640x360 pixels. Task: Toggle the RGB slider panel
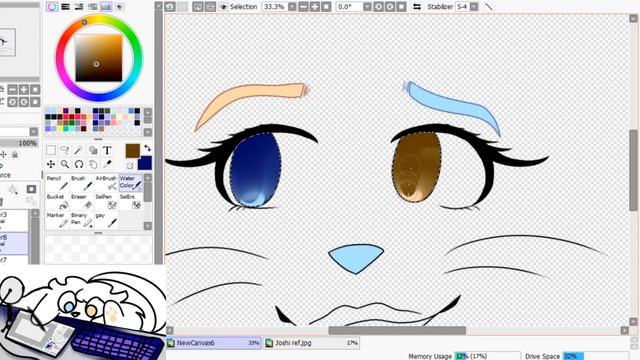point(65,7)
